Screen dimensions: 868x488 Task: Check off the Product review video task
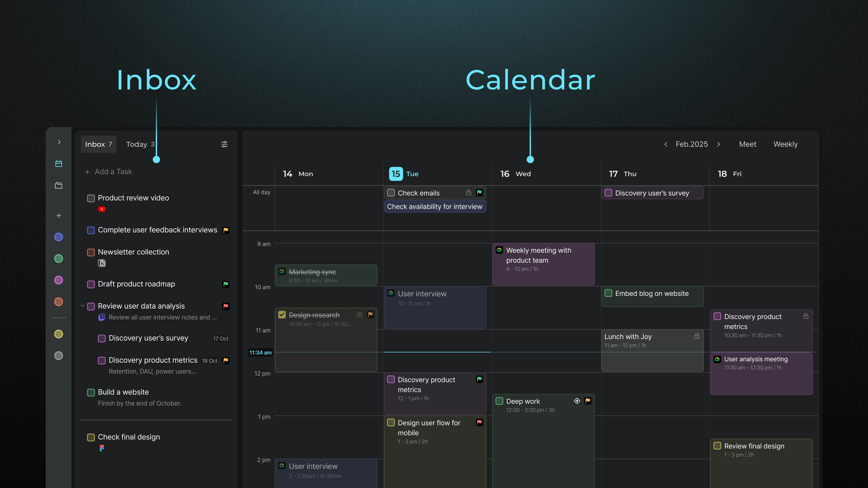[91, 198]
